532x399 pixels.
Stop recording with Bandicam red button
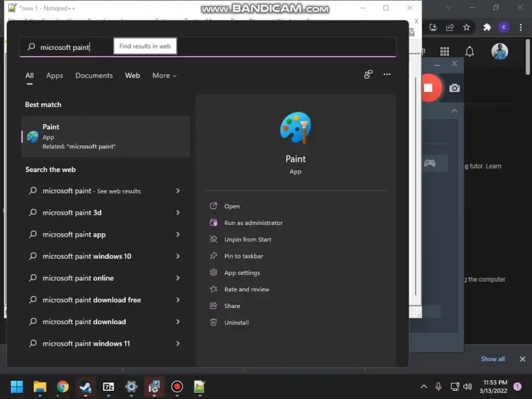(x=430, y=88)
